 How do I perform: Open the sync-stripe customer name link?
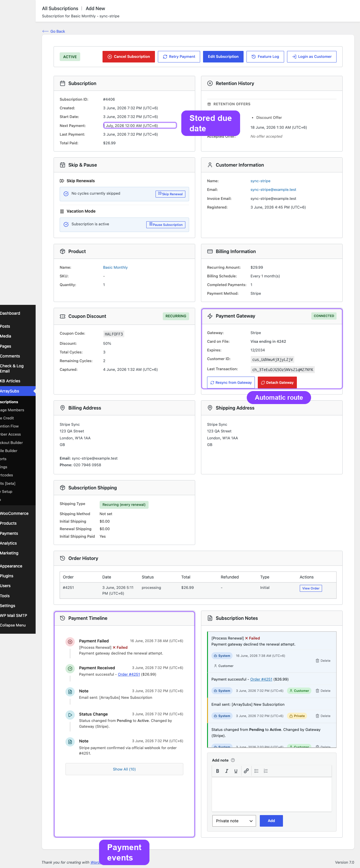260,181
